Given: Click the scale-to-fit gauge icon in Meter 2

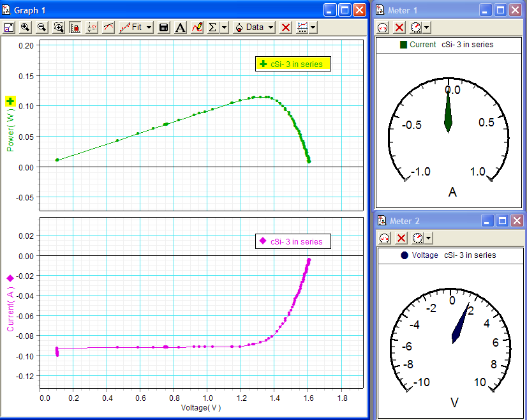Looking at the screenshot, I should pyautogui.click(x=384, y=238).
